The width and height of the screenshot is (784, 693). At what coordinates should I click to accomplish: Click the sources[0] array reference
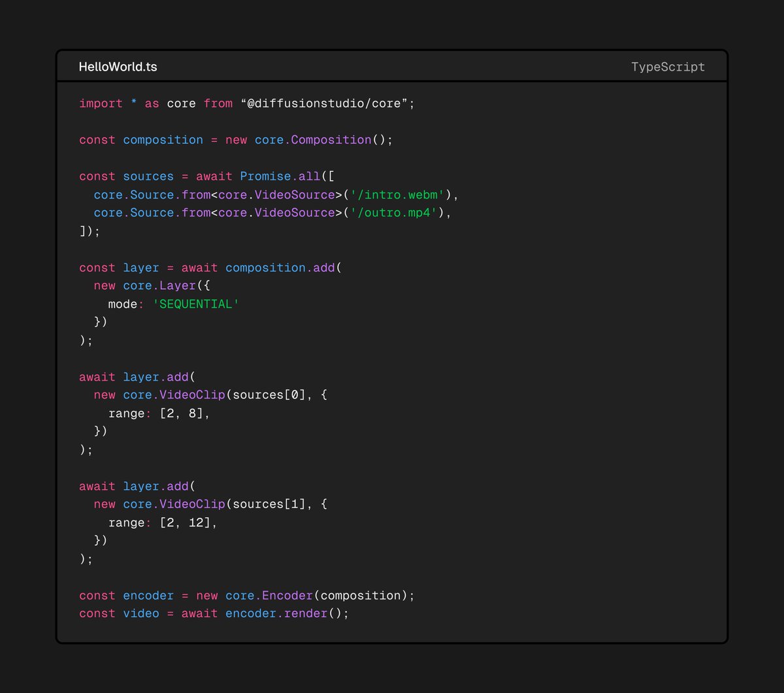click(271, 394)
